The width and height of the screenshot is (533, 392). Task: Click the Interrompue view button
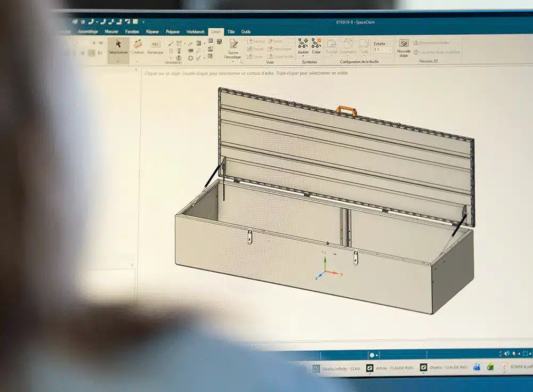coord(279,49)
